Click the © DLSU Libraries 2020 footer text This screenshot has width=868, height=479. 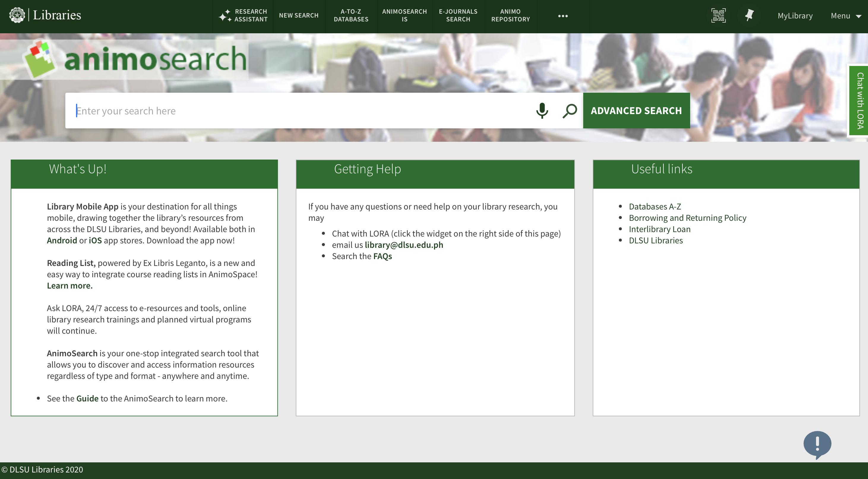click(x=42, y=469)
